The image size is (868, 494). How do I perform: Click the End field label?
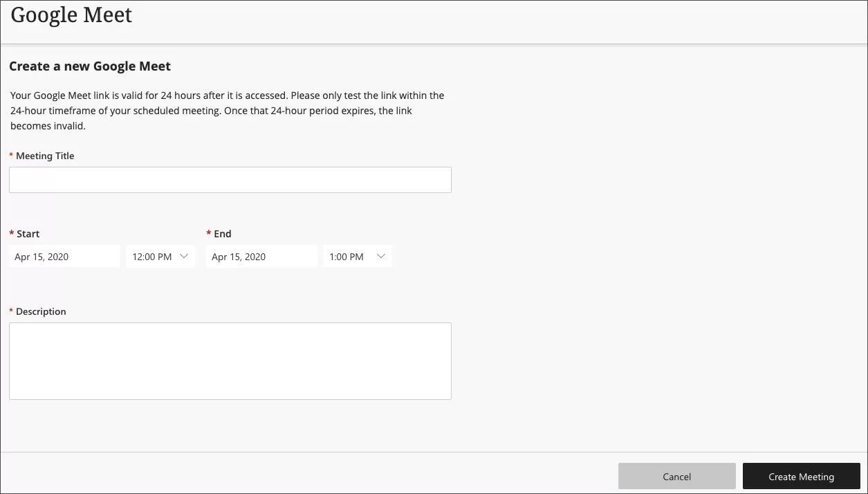coord(223,233)
